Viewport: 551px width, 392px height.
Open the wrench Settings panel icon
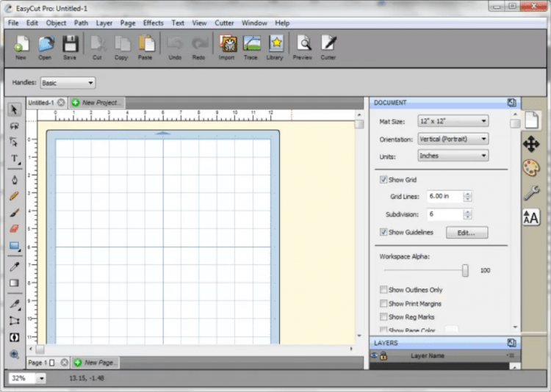pos(531,192)
